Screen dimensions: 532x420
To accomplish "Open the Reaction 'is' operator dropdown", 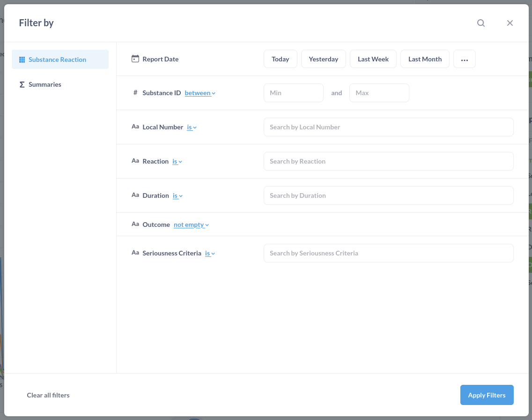I will (x=177, y=162).
